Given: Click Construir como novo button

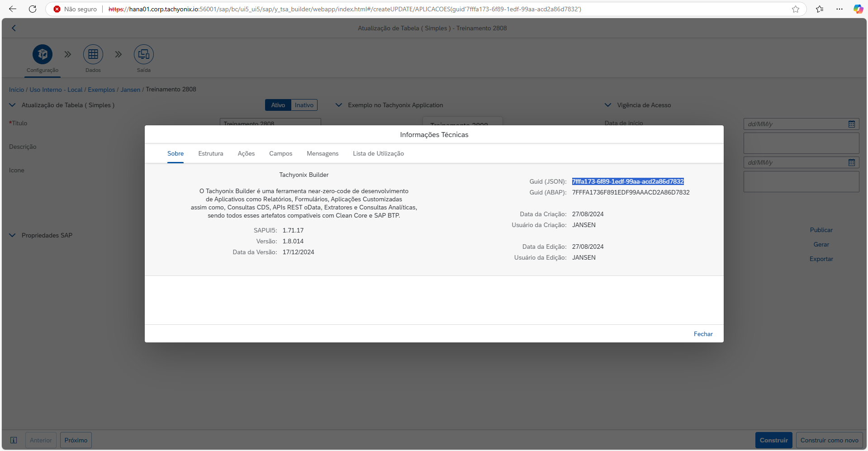Looking at the screenshot, I should point(829,440).
